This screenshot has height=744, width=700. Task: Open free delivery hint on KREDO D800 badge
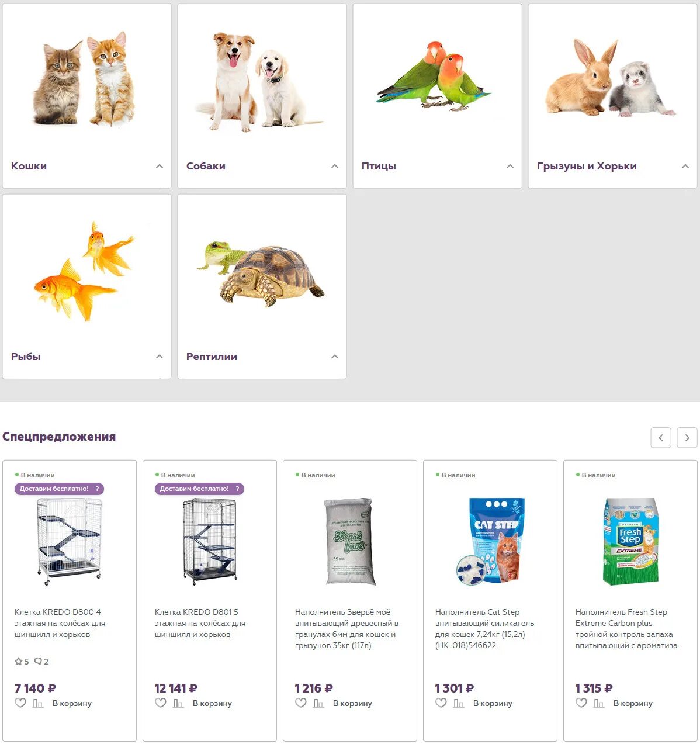click(x=98, y=489)
